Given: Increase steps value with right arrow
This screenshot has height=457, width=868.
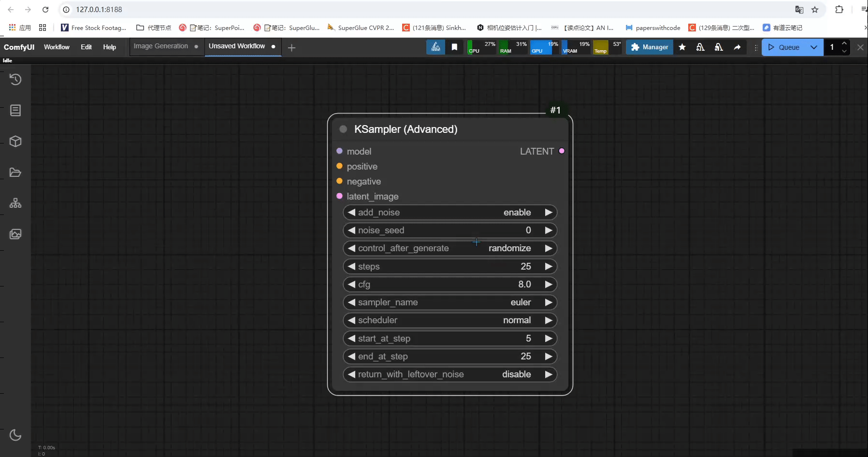Looking at the screenshot, I should click(549, 267).
